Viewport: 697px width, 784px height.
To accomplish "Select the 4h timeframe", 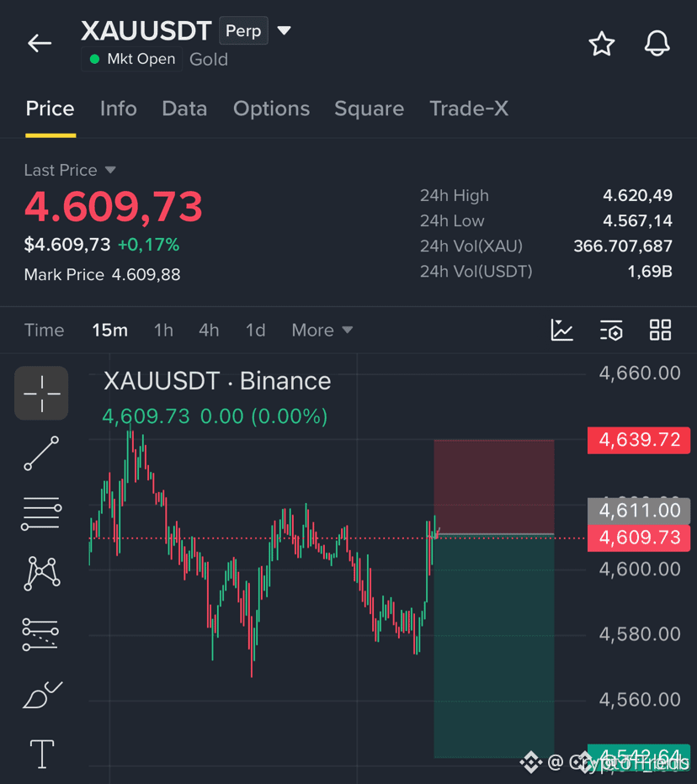I will [209, 330].
